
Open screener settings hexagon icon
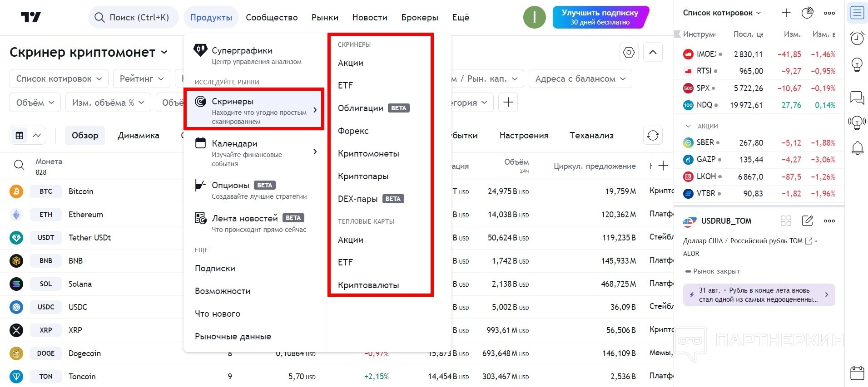[x=629, y=53]
